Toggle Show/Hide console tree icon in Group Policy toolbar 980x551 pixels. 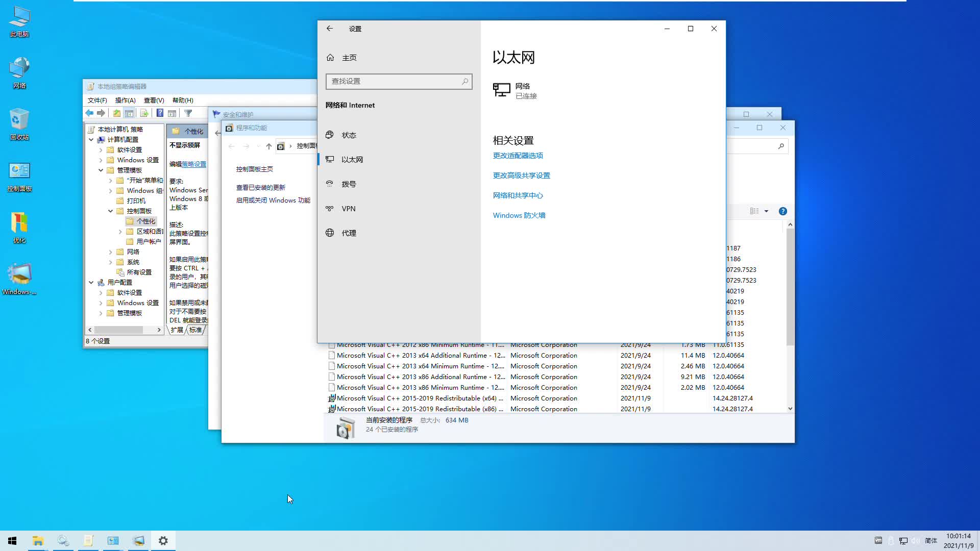[x=129, y=113]
